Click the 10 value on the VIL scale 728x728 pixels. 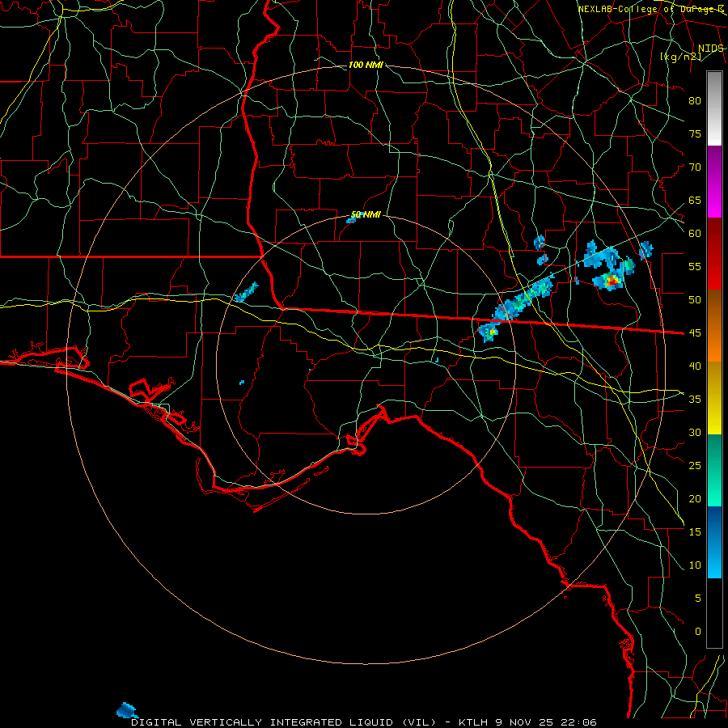pyautogui.click(x=695, y=565)
